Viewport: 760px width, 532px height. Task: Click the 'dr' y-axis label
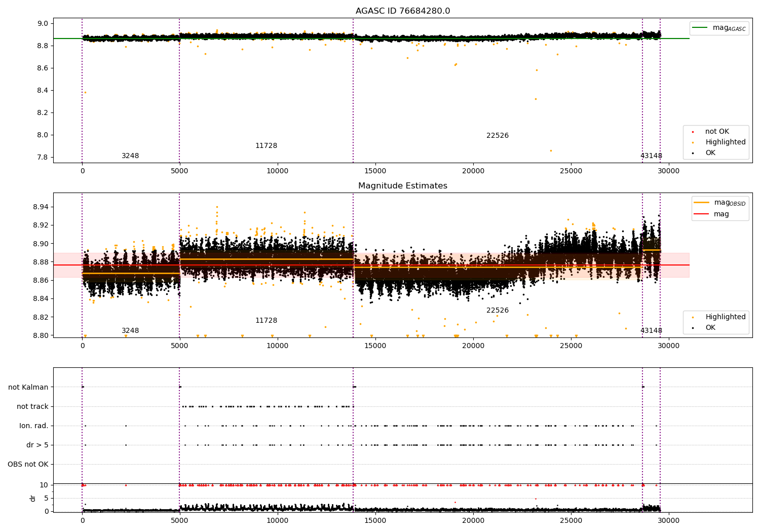point(33,498)
